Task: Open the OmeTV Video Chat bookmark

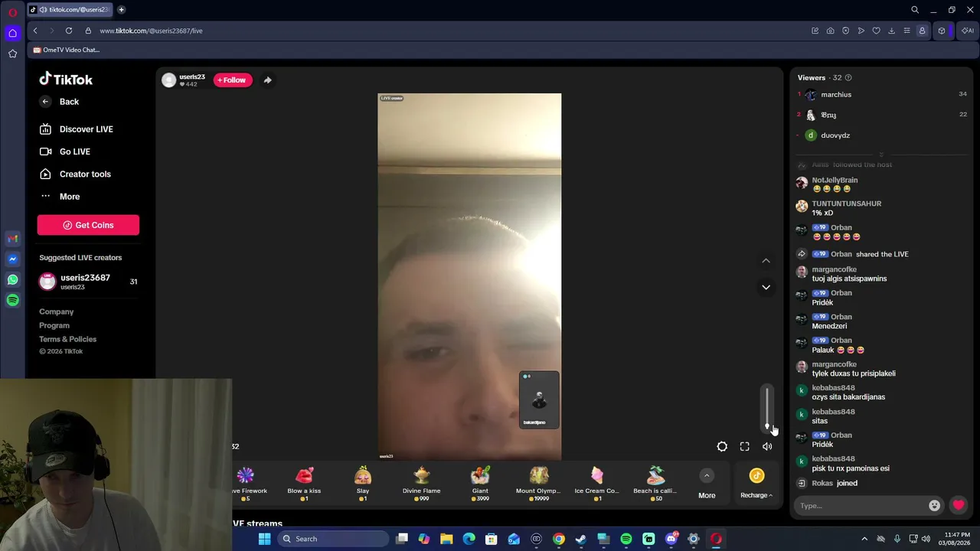Action: (x=66, y=50)
